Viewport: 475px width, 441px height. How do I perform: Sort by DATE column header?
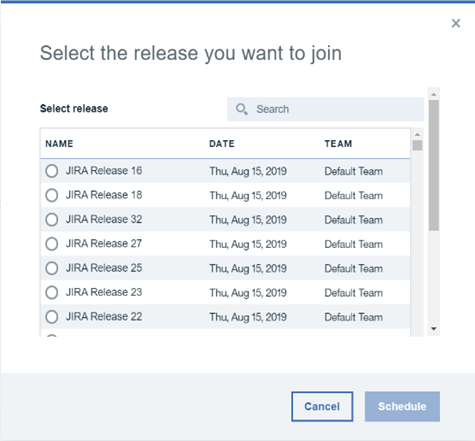pyautogui.click(x=222, y=144)
